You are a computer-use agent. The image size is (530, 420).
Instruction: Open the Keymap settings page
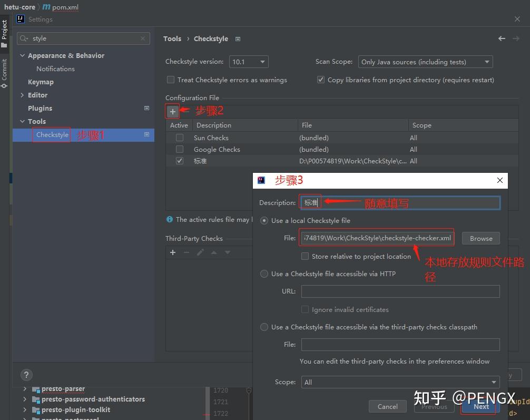[x=41, y=82]
